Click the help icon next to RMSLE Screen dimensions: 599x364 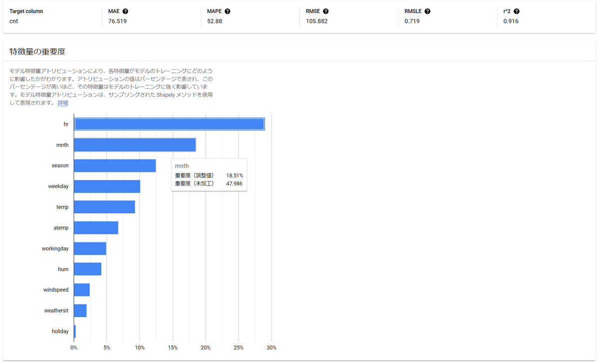(428, 11)
